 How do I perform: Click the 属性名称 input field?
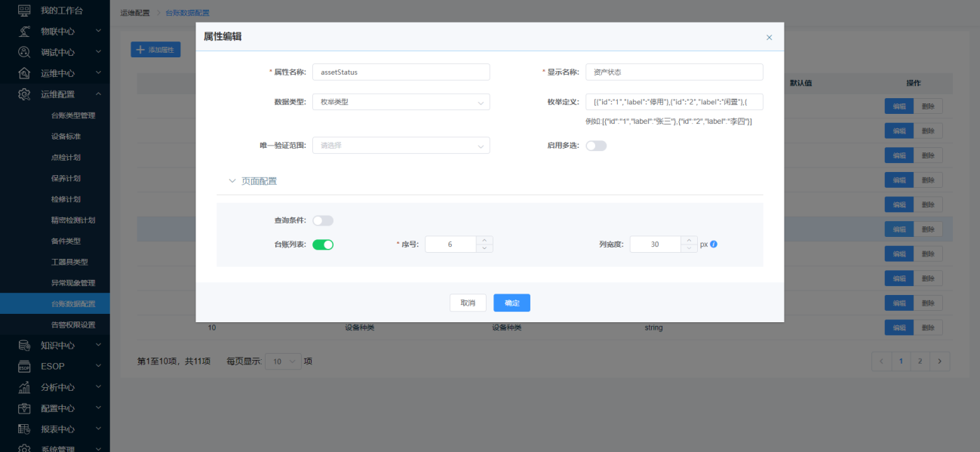tap(401, 72)
